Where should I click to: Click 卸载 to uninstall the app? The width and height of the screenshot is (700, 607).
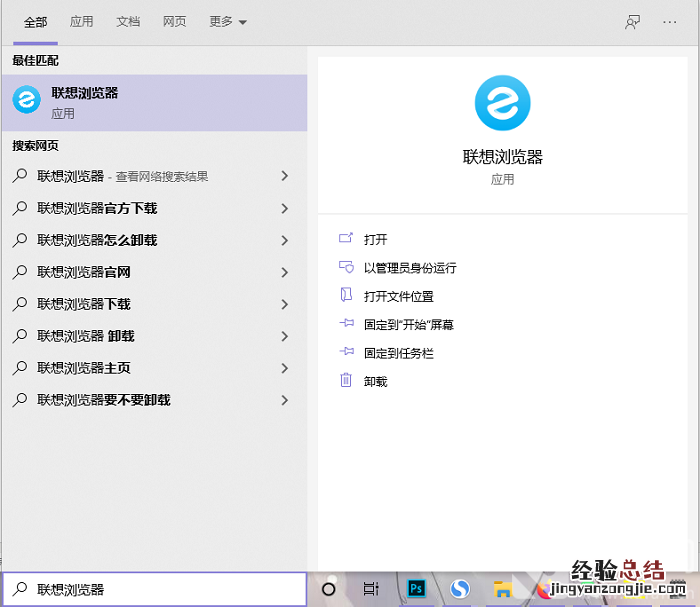[375, 381]
